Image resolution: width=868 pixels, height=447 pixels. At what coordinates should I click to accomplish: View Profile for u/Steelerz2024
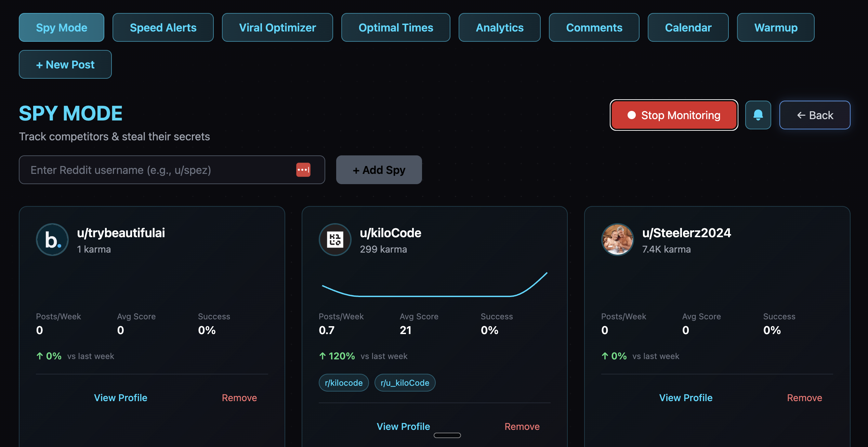(x=685, y=397)
